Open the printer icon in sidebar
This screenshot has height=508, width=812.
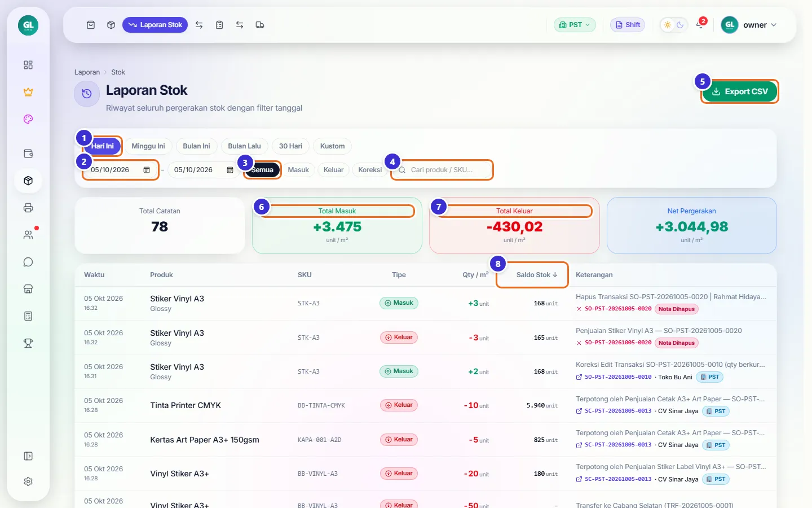(28, 208)
